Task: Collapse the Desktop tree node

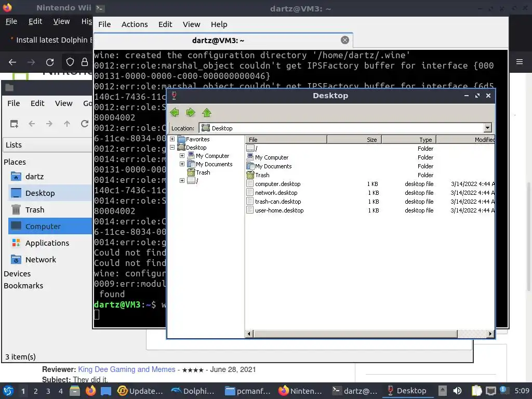Action: pos(172,147)
